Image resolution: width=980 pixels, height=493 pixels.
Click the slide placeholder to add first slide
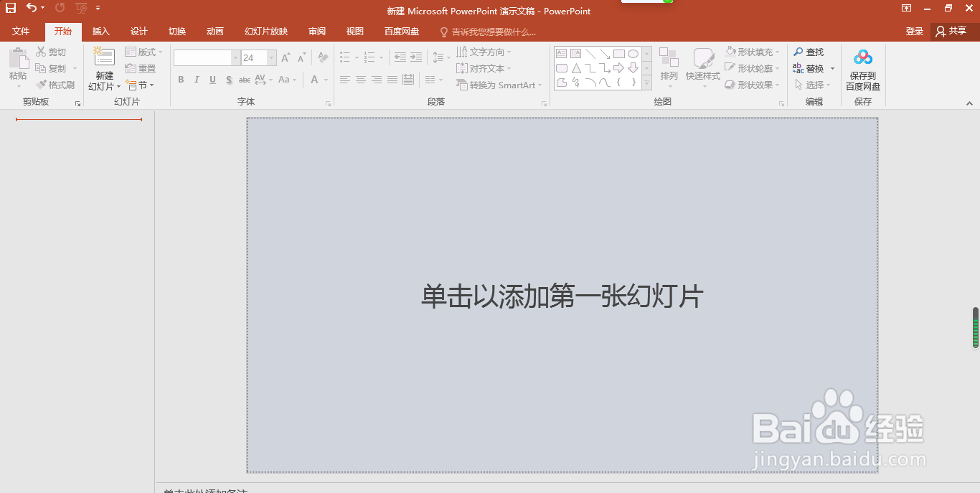[562, 296]
